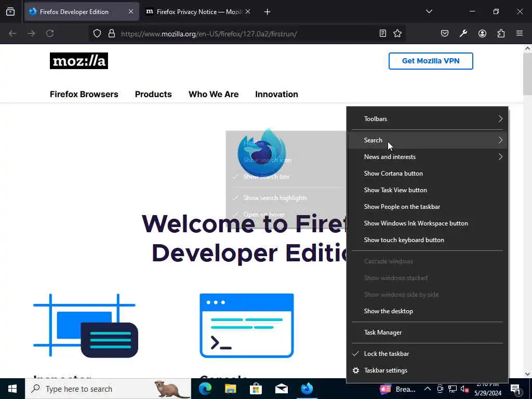Select Show search icon option
The image size is (532, 399).
click(286, 160)
